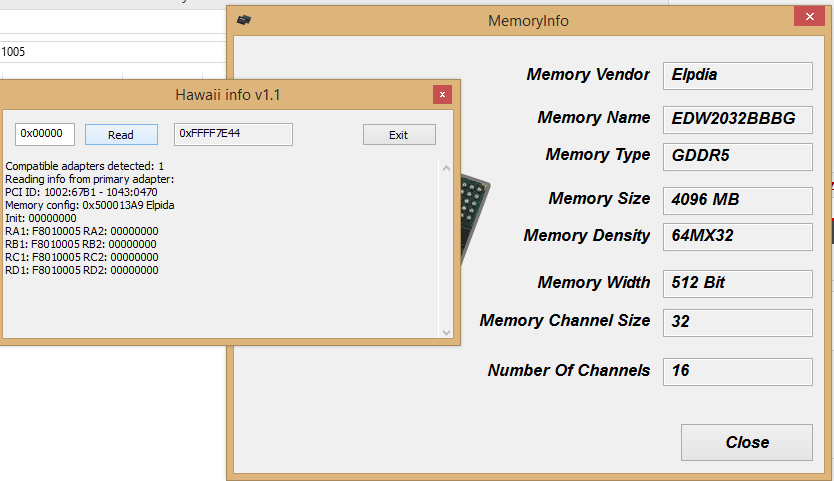Click the Memory Density field 64MX32
The width and height of the screenshot is (834, 481).
pos(738,237)
